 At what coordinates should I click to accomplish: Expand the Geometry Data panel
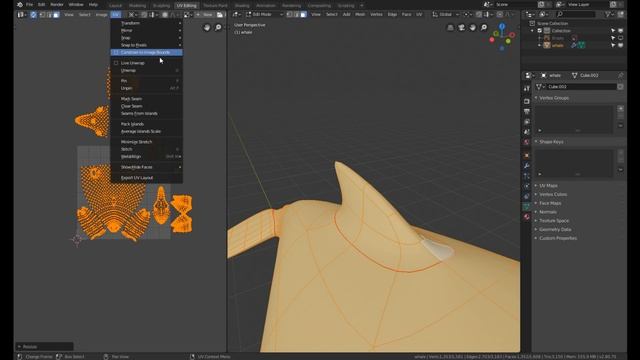[554, 229]
